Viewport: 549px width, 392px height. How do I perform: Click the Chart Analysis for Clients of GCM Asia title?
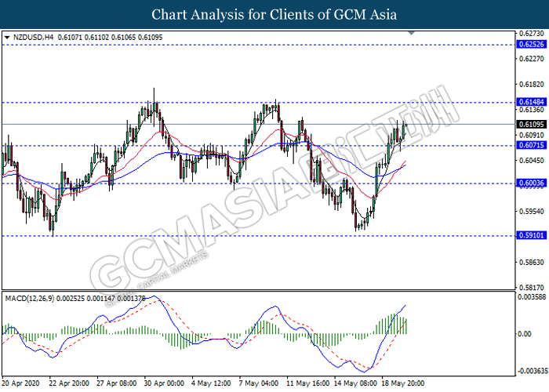coord(274,14)
